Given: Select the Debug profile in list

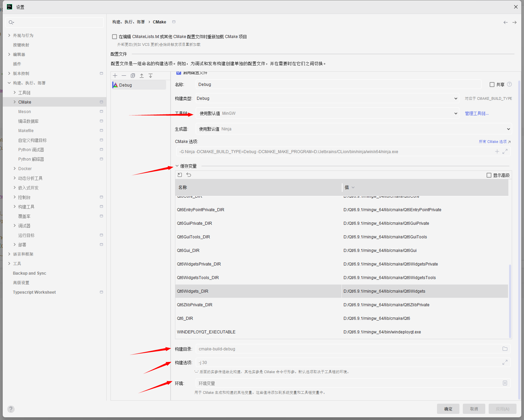Looking at the screenshot, I should 139,85.
